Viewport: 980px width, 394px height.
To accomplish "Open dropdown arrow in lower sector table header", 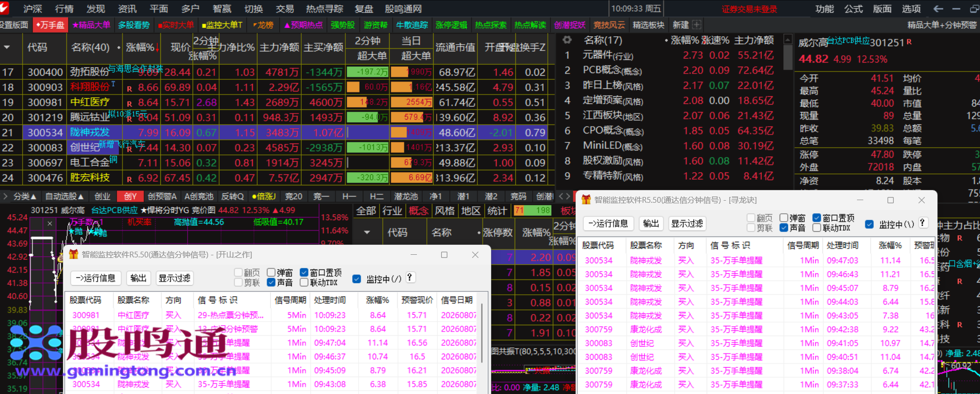I will pos(367,232).
